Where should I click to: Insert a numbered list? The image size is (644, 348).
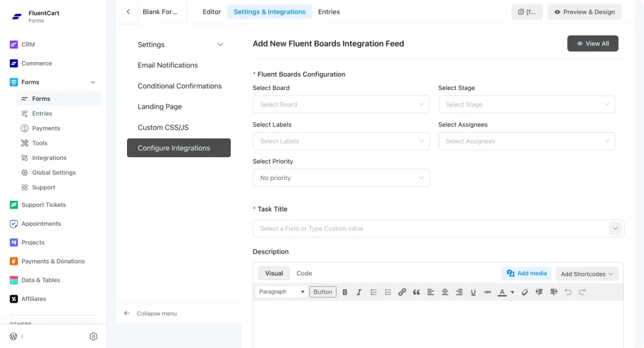[387, 292]
